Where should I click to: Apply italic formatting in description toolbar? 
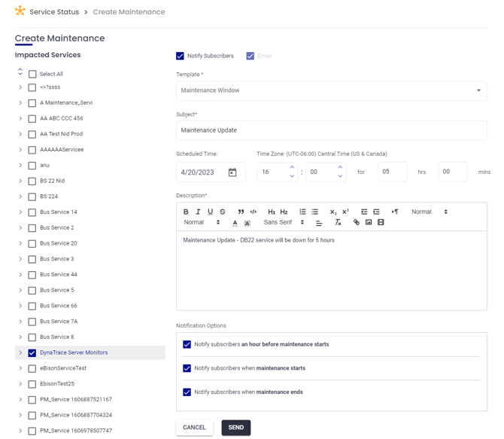(x=198, y=212)
